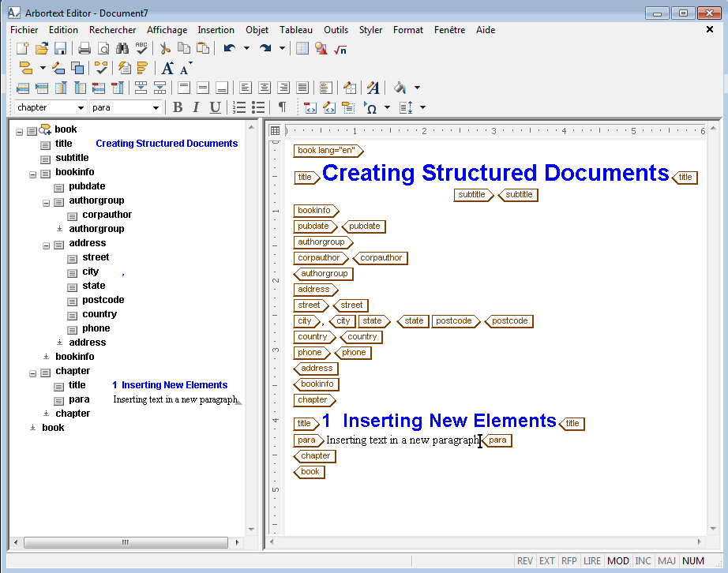Toggle Bold formatting
The height and width of the screenshot is (573, 728).
(x=178, y=107)
